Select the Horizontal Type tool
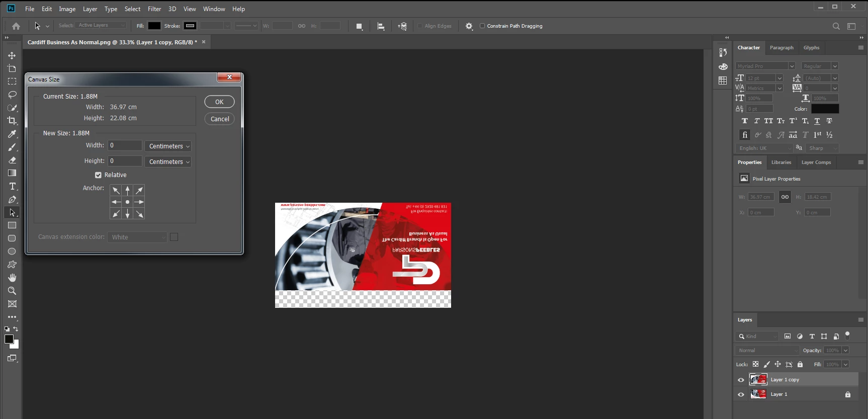This screenshot has width=868, height=419. [12, 186]
